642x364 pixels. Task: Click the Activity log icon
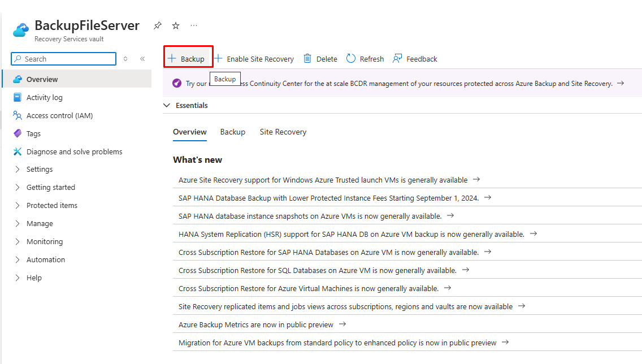(x=17, y=97)
